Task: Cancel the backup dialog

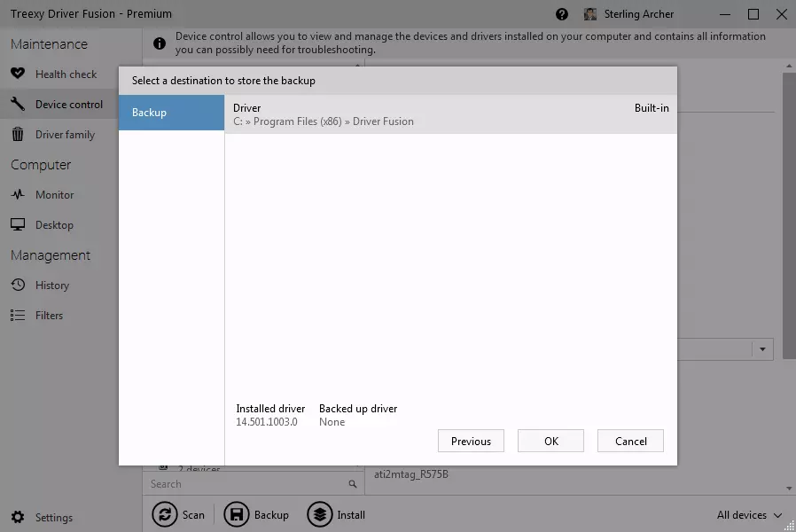Action: [x=630, y=441]
